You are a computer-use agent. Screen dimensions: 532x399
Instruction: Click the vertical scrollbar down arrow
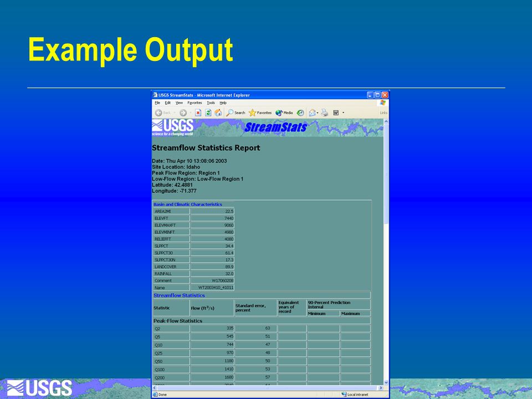[x=386, y=382]
